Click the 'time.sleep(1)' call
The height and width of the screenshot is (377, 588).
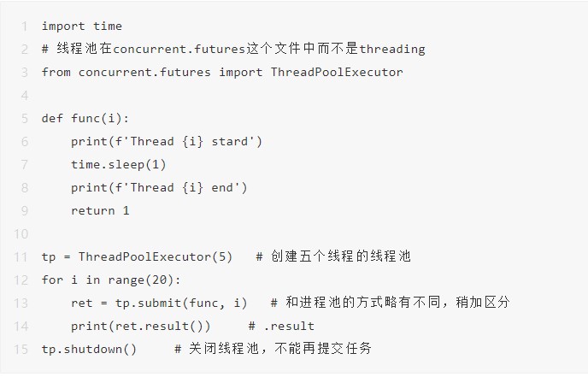119,164
